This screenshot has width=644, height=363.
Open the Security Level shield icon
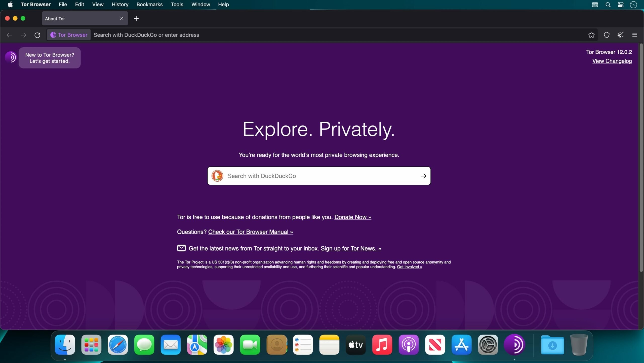[x=607, y=35]
